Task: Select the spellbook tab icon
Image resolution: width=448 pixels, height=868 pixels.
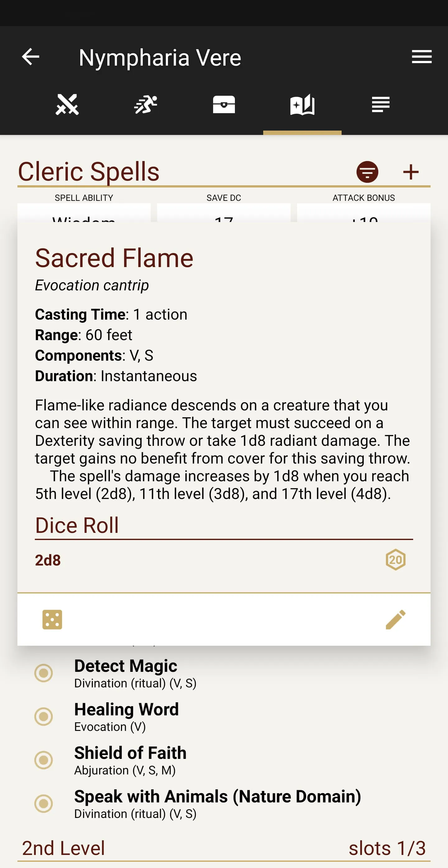Action: pos(302,104)
